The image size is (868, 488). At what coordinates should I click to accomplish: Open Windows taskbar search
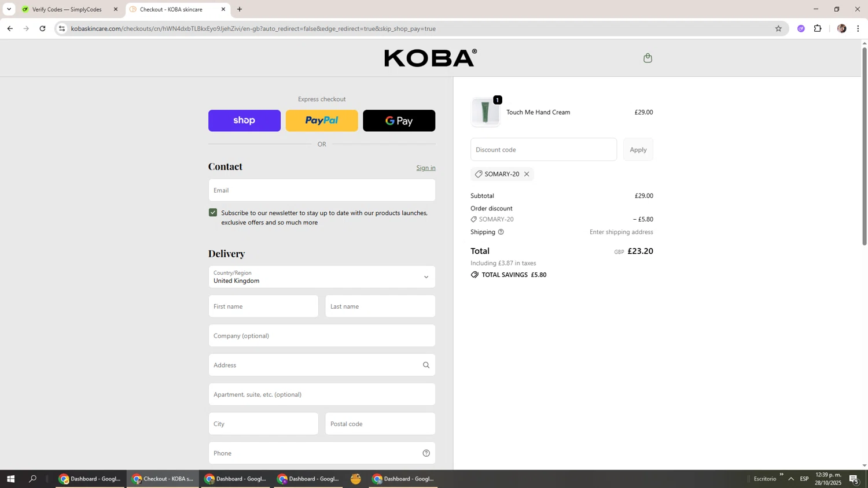pyautogui.click(x=33, y=479)
